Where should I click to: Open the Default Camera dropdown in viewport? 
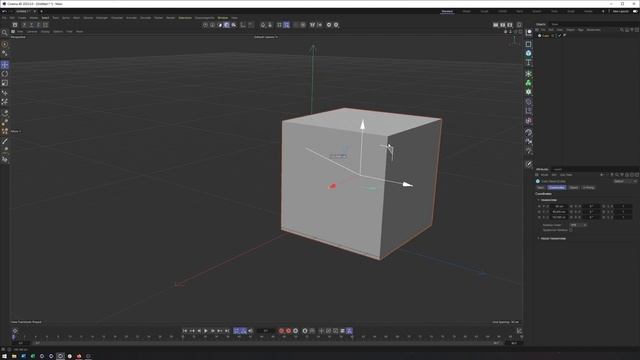(266, 37)
